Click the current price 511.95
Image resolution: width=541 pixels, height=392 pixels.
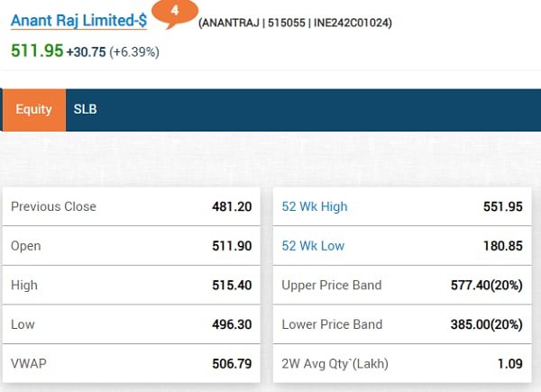[x=37, y=50]
